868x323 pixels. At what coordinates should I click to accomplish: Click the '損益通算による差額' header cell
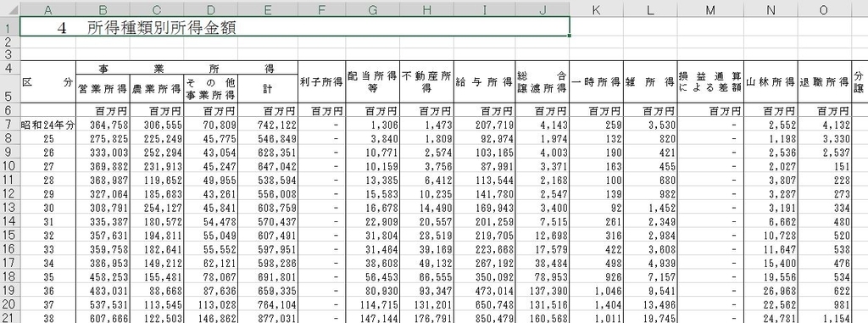point(711,82)
